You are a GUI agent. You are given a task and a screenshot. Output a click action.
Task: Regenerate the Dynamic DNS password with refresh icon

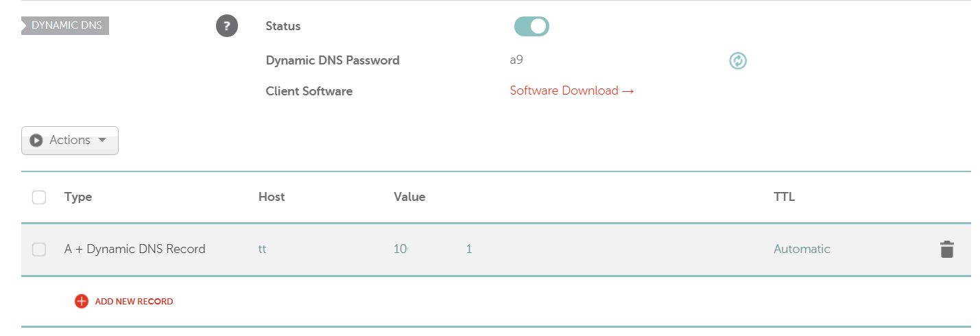(x=738, y=61)
